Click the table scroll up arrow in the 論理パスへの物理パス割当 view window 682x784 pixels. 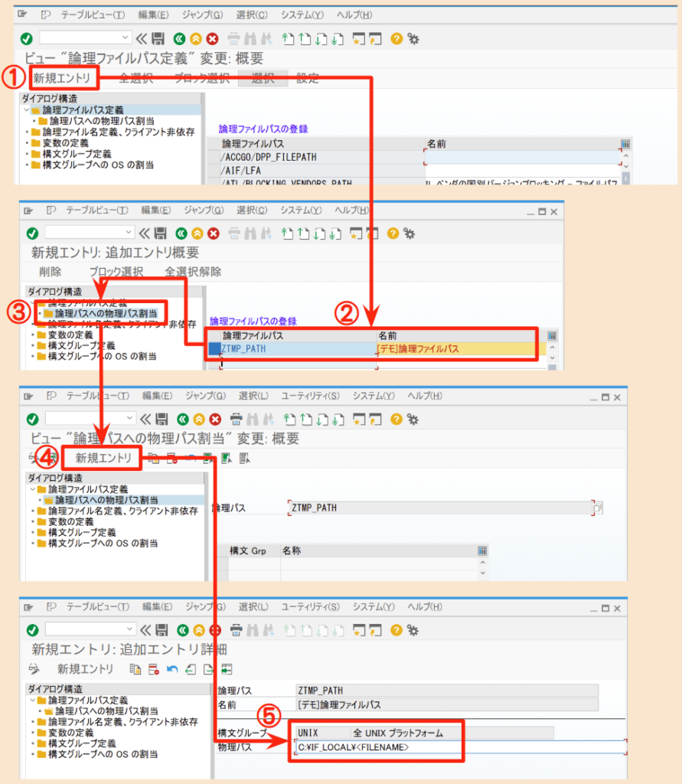pos(482,563)
